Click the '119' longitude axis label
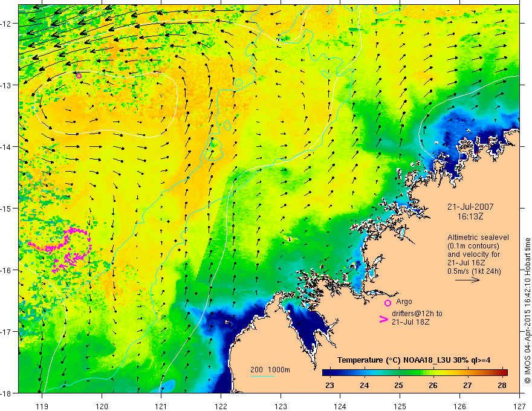Screen dimensions: 532x411 click(42, 406)
